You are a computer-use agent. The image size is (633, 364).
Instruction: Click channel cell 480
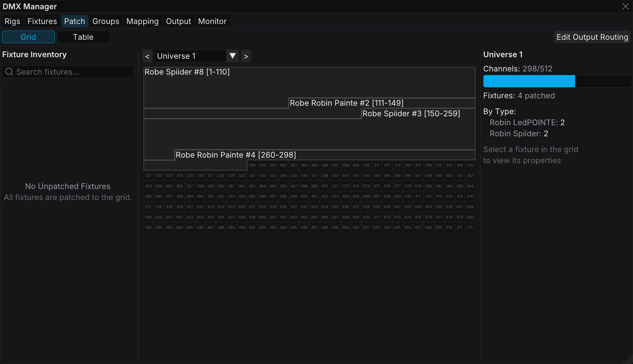(x=470, y=217)
